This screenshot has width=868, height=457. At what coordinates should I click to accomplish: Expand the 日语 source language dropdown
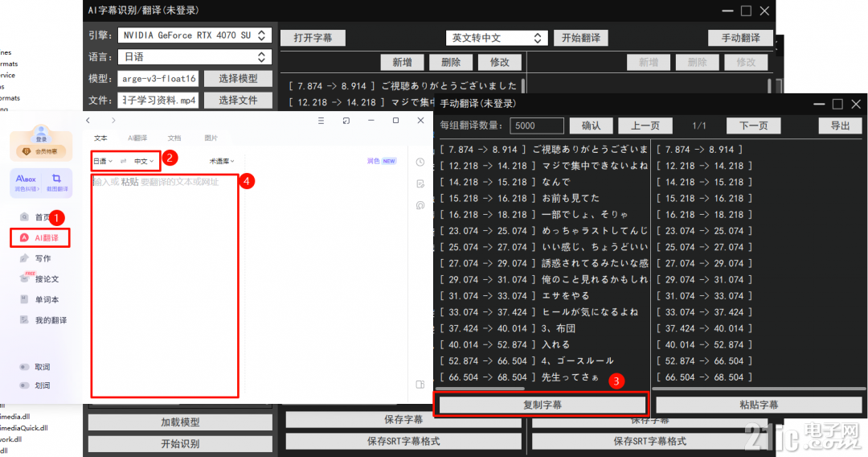(103, 161)
